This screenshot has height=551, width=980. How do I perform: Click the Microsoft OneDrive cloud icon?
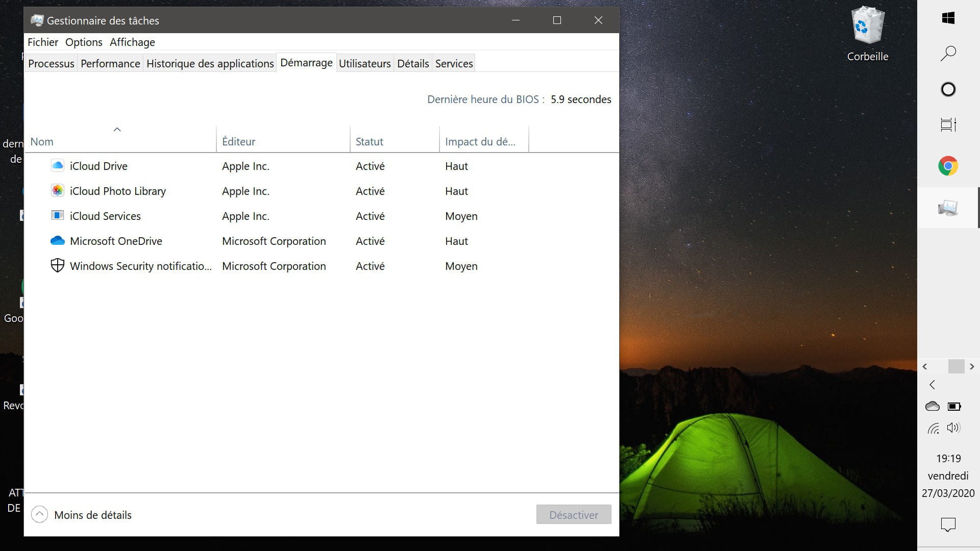click(x=57, y=240)
